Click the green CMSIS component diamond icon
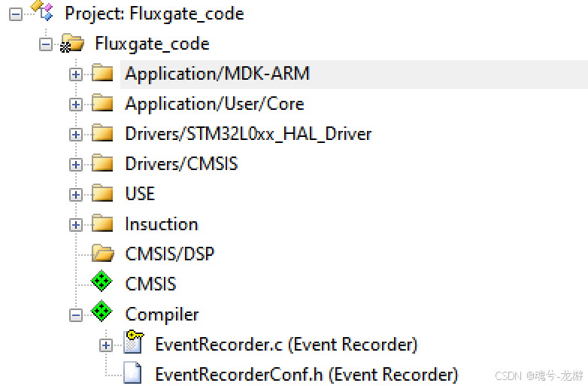Screen dimensions: 588x386 (x=102, y=281)
